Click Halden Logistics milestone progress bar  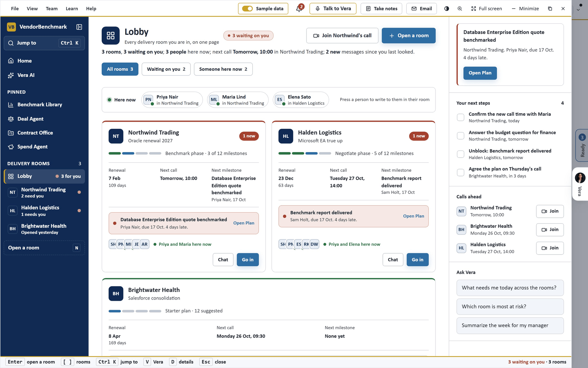point(305,153)
